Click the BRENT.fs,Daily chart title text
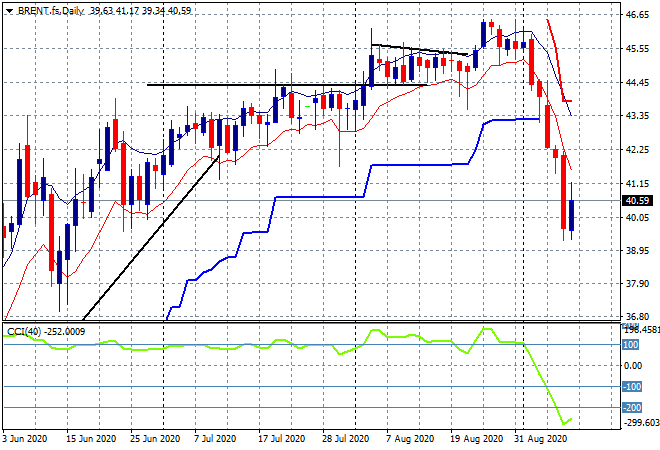The width and height of the screenshot is (660, 450). (x=51, y=11)
